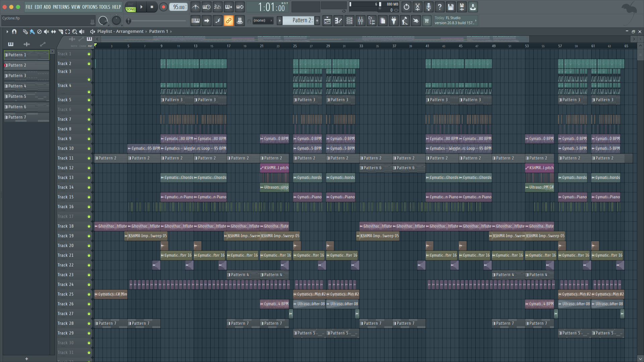644x362 pixels.
Task: Toggle the recording countdown icon
Action: [218, 7]
